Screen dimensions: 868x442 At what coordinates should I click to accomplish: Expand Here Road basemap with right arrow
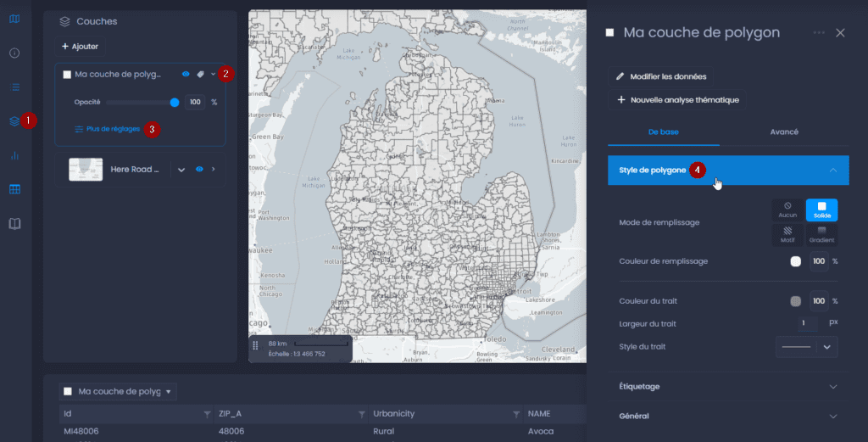[x=213, y=170]
